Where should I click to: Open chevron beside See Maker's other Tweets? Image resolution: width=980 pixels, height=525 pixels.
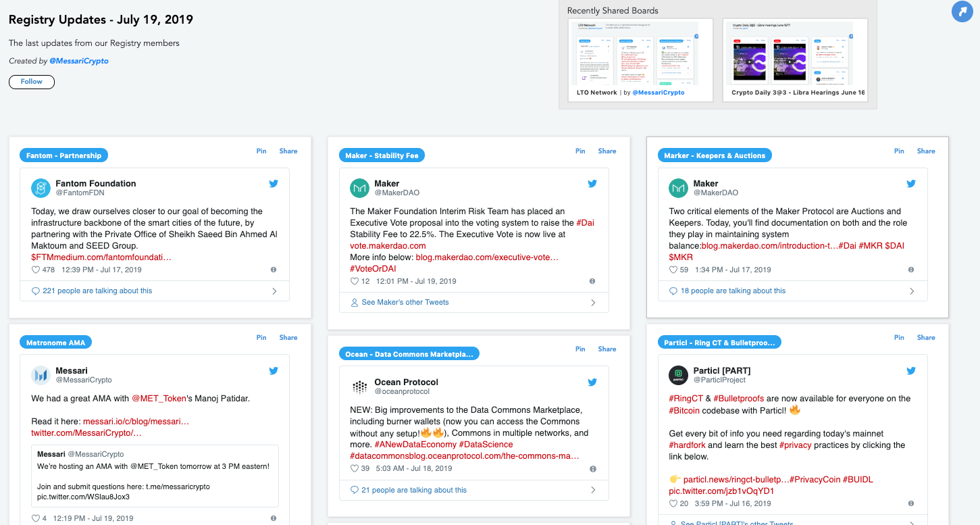pyautogui.click(x=593, y=303)
